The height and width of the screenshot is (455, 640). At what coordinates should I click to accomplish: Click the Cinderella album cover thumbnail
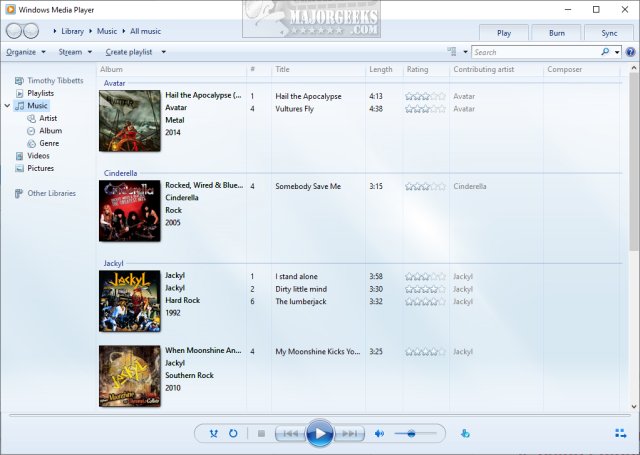pyautogui.click(x=130, y=211)
